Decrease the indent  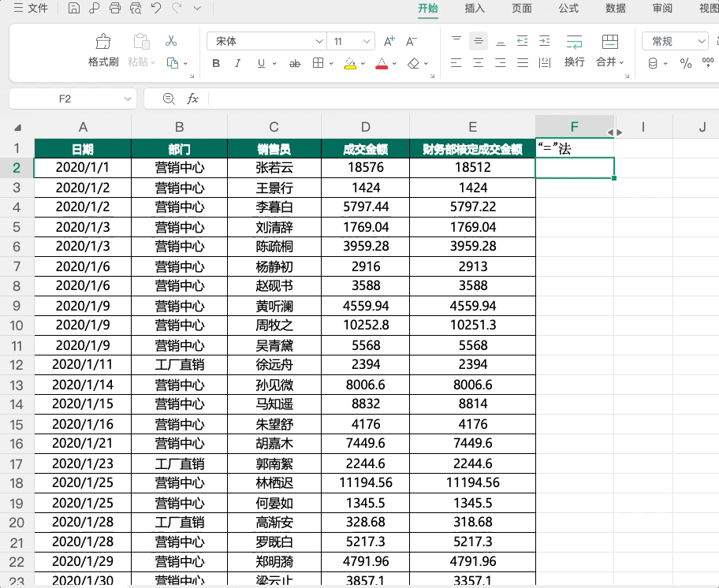tap(522, 41)
